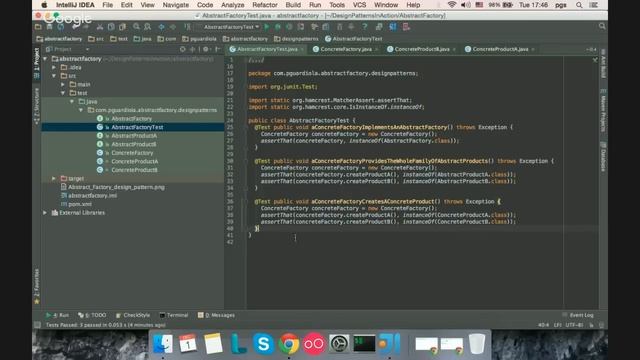Toggle the 2: Favorites tool window stripe
Image resolution: width=640 pixels, height=360 pixels.
[x=36, y=286]
